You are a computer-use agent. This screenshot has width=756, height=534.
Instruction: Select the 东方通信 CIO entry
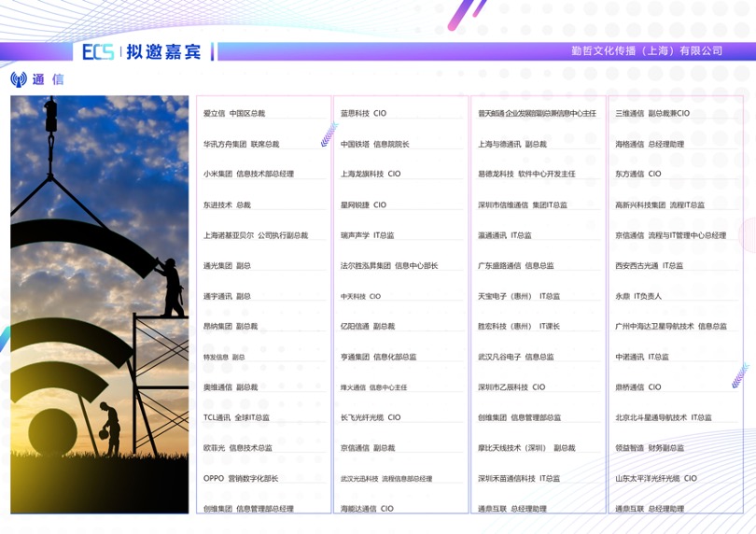(x=638, y=174)
